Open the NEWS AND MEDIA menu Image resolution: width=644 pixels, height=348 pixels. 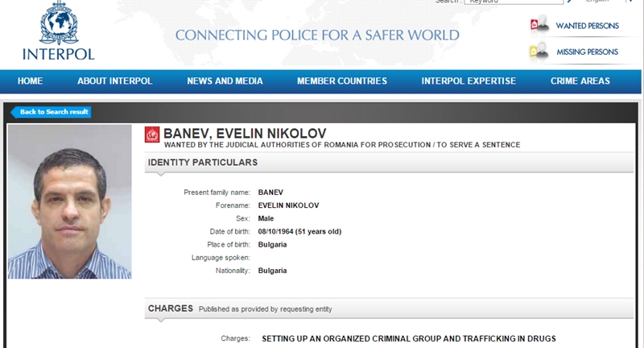tap(225, 81)
